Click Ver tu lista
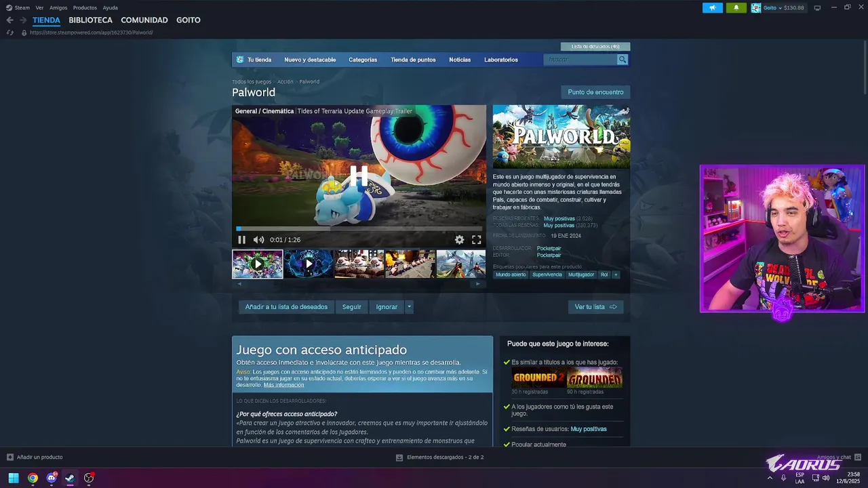Viewport: 868px width, 488px height. (595, 307)
